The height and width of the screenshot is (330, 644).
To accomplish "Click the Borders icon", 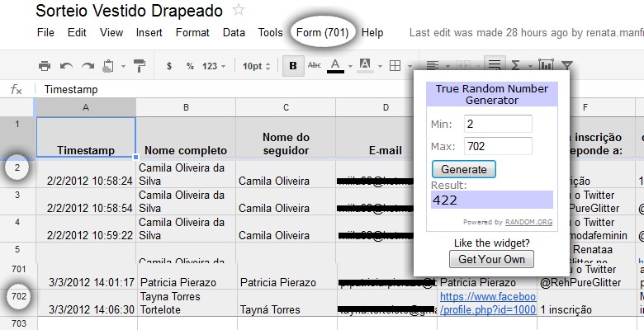I will tap(395, 66).
